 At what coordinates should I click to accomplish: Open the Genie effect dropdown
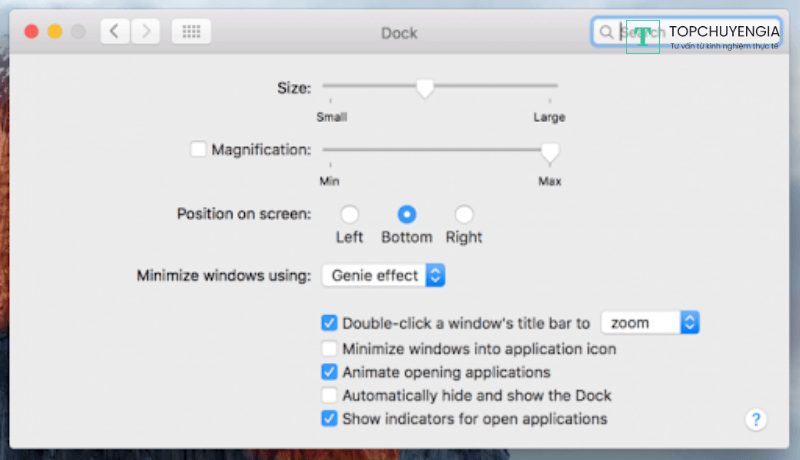383,275
